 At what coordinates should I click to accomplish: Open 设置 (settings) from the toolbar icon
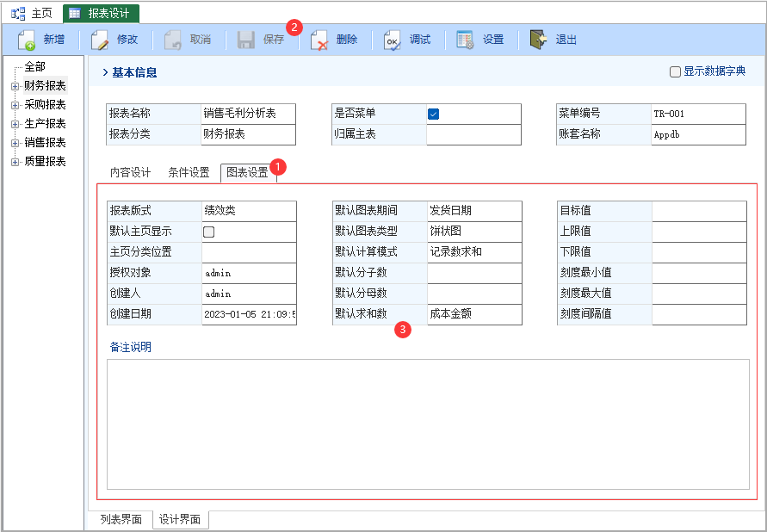click(465, 40)
